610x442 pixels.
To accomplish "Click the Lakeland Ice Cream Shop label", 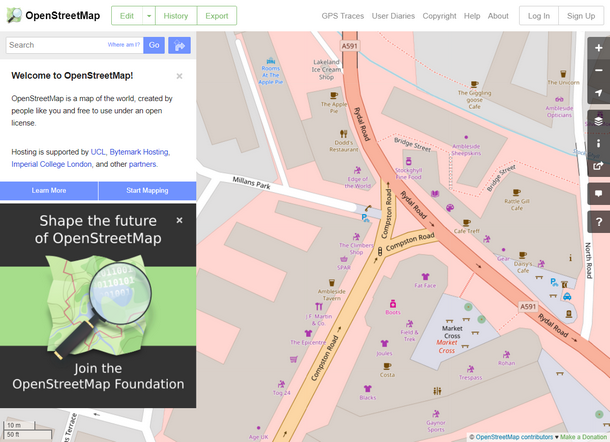I will point(326,70).
